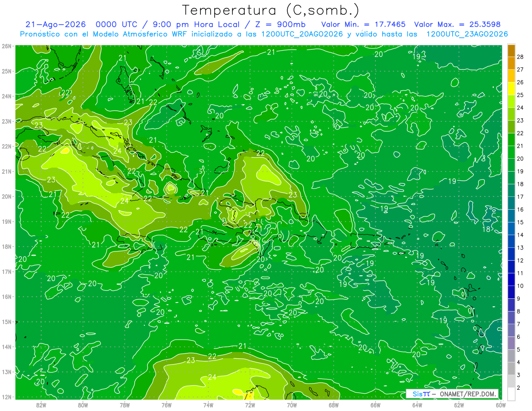Click the '25N' latitude axis label

point(7,71)
